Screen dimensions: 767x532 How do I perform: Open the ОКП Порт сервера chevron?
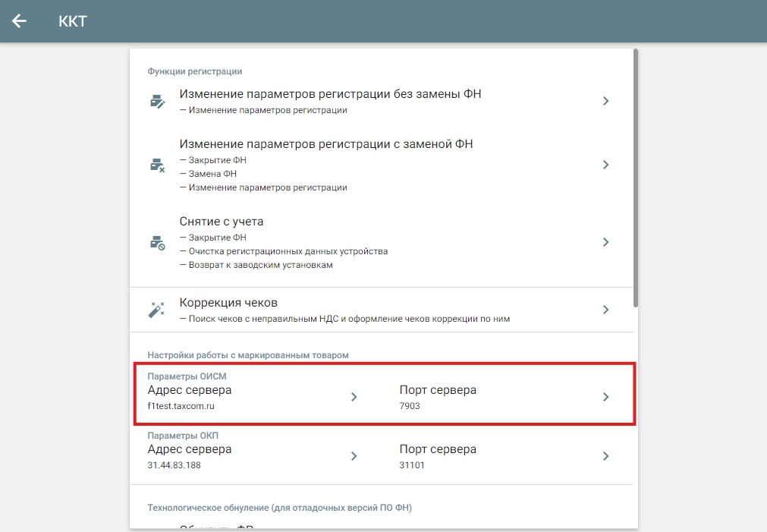(x=605, y=456)
